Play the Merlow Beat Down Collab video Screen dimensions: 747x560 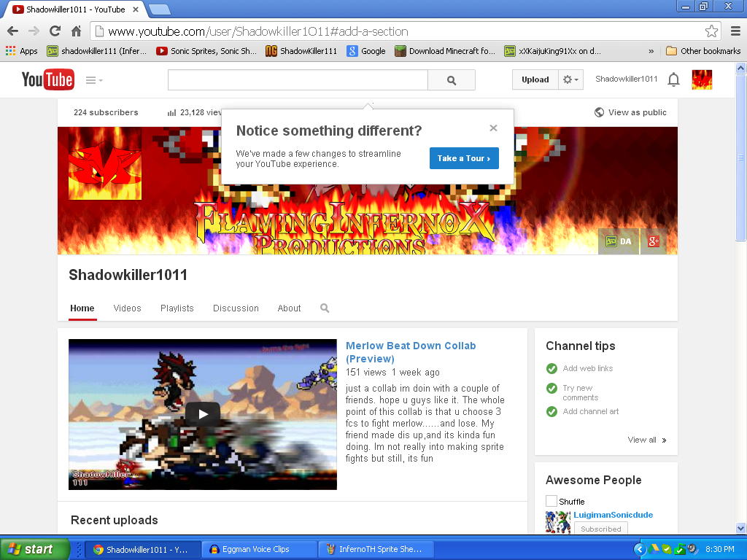pyautogui.click(x=203, y=414)
